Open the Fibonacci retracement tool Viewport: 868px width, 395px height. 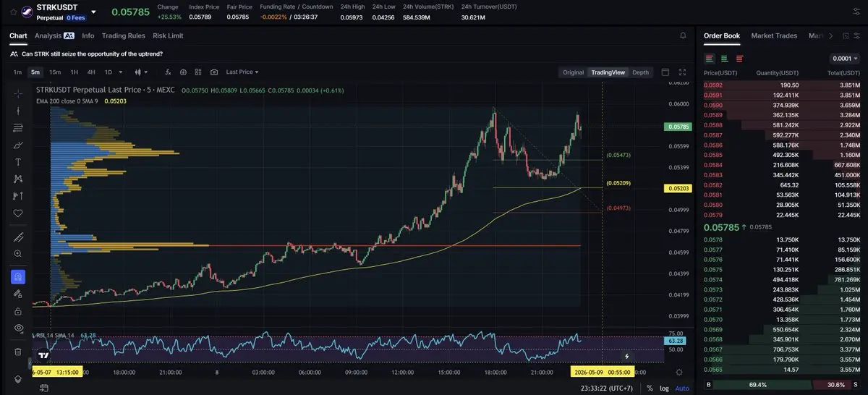18,128
